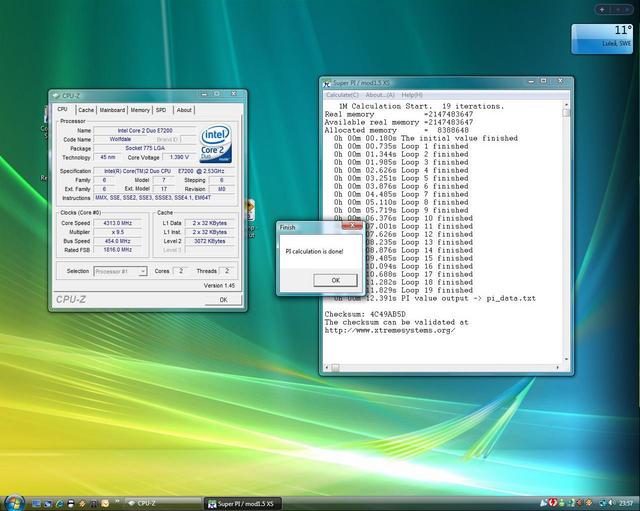This screenshot has width=640, height=511.
Task: Click the Name field 'Intel Core 2 Duo E7200'
Action: (145, 131)
